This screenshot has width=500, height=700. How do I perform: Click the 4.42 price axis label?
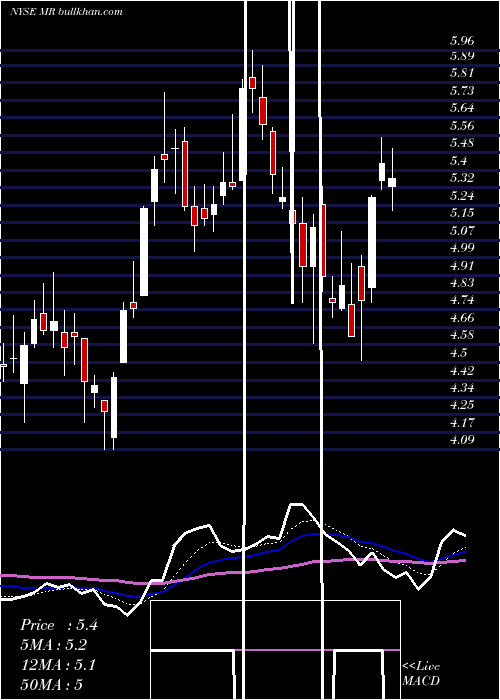coord(462,371)
